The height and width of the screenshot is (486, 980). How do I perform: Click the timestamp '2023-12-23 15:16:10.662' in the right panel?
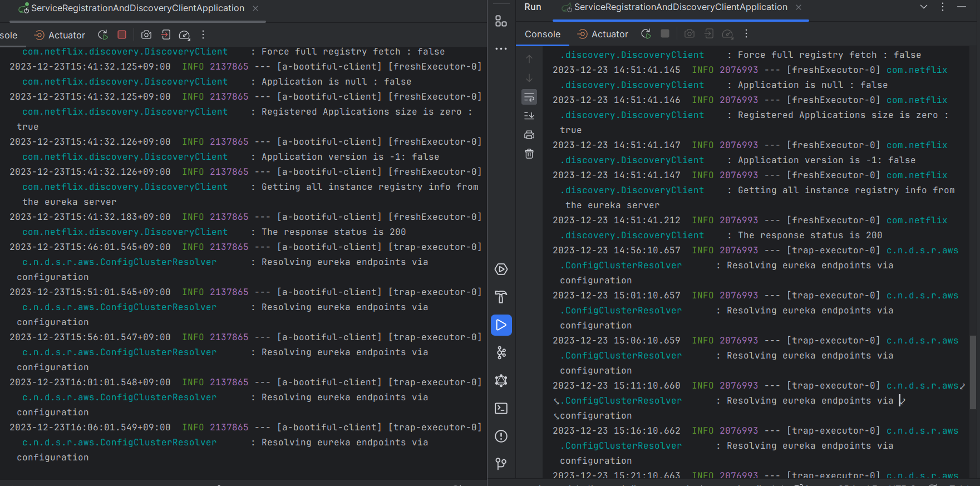617,430
